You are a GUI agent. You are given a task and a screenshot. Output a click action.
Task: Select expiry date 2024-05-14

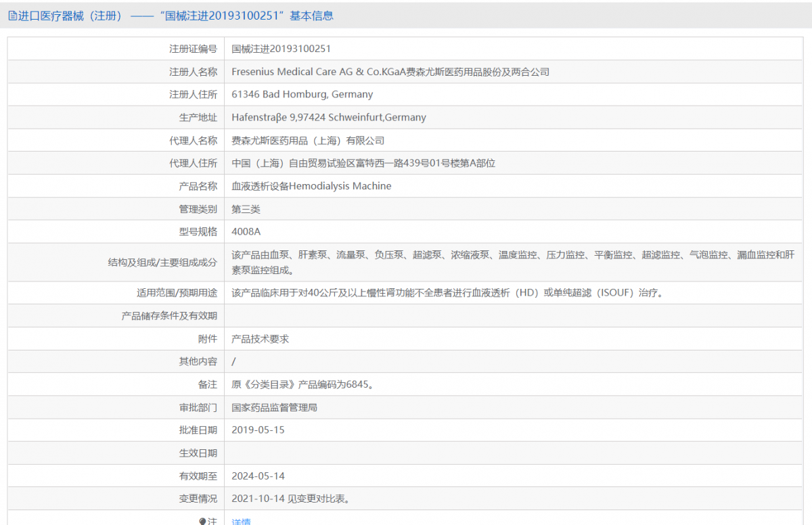[258, 476]
